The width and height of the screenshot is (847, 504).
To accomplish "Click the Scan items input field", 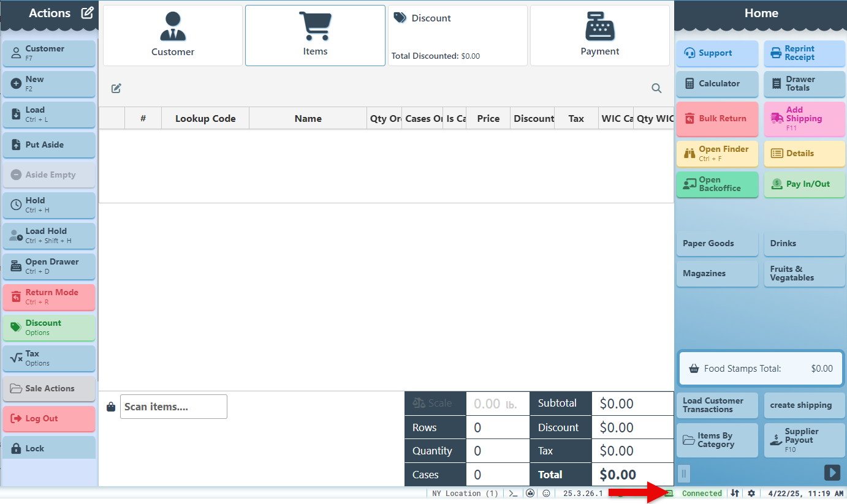I will pyautogui.click(x=173, y=407).
